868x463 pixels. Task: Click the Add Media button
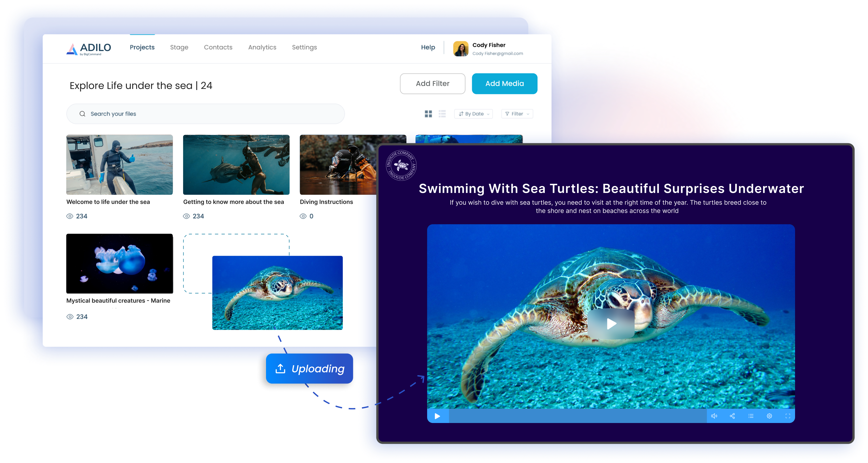pyautogui.click(x=504, y=83)
